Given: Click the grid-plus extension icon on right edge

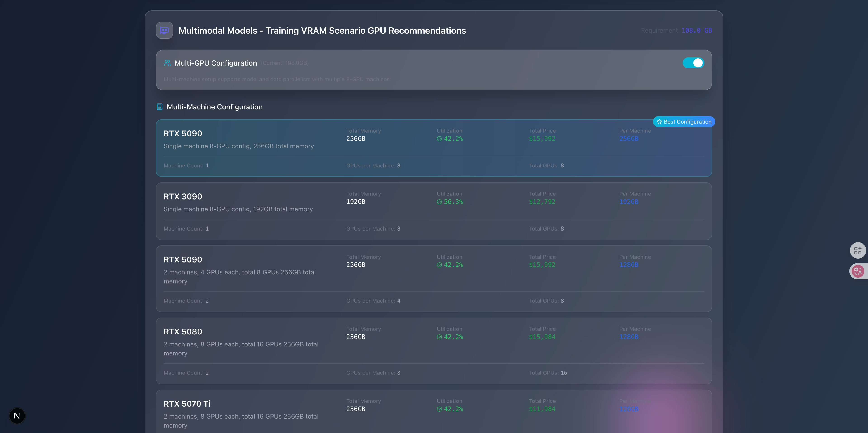Looking at the screenshot, I should pos(858,250).
